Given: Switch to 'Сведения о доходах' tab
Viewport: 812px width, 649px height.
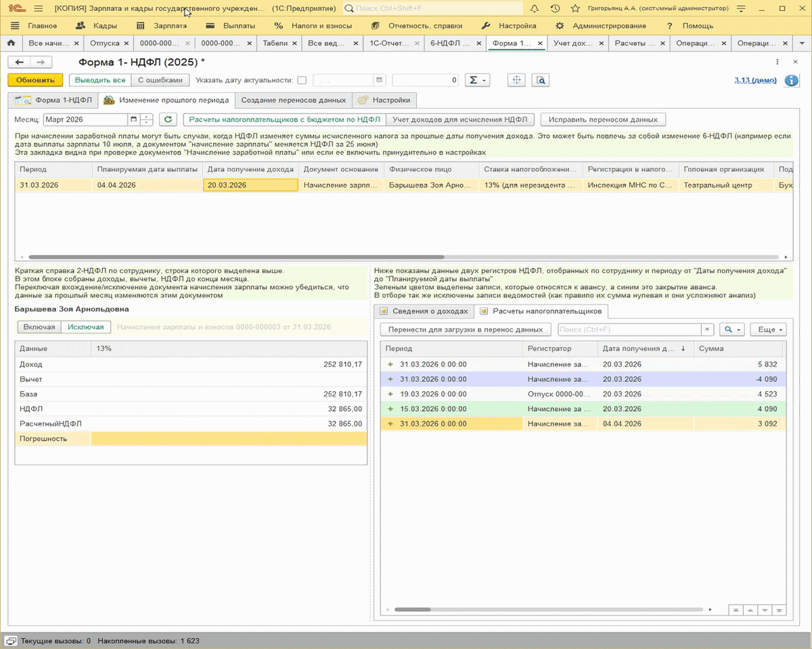Looking at the screenshot, I should coord(424,311).
